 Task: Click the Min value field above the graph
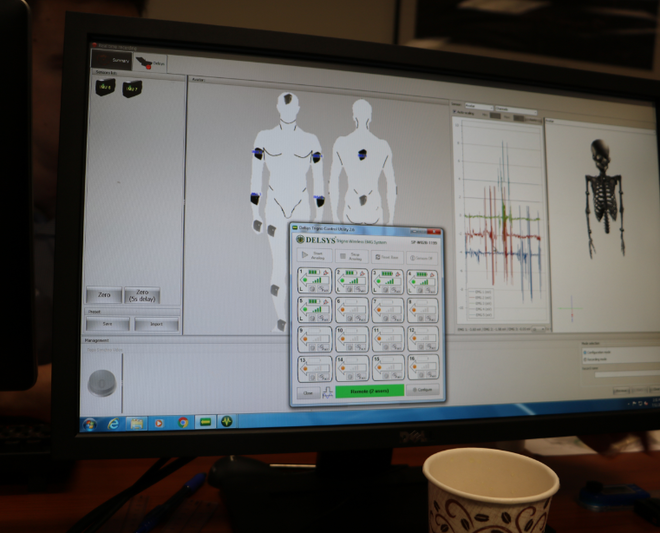(495, 115)
